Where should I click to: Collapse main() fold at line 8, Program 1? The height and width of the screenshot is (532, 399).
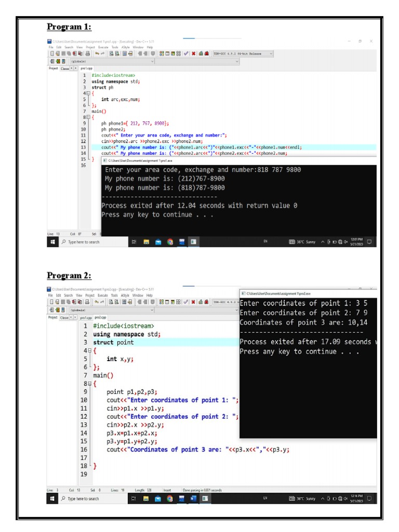click(88, 117)
